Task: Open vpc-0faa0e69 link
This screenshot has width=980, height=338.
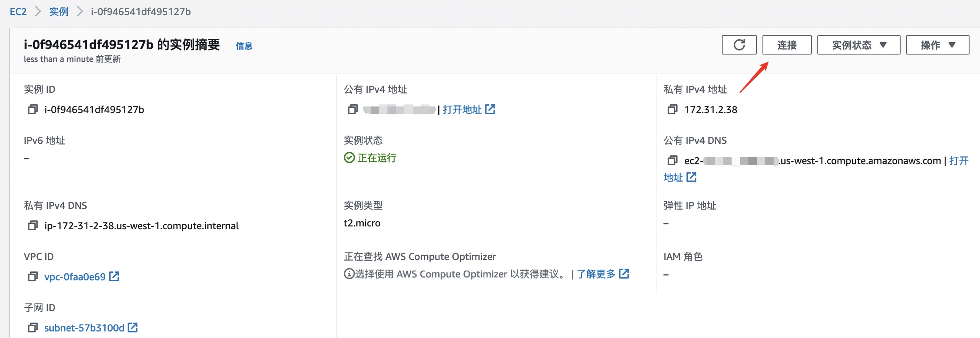Action: [75, 277]
